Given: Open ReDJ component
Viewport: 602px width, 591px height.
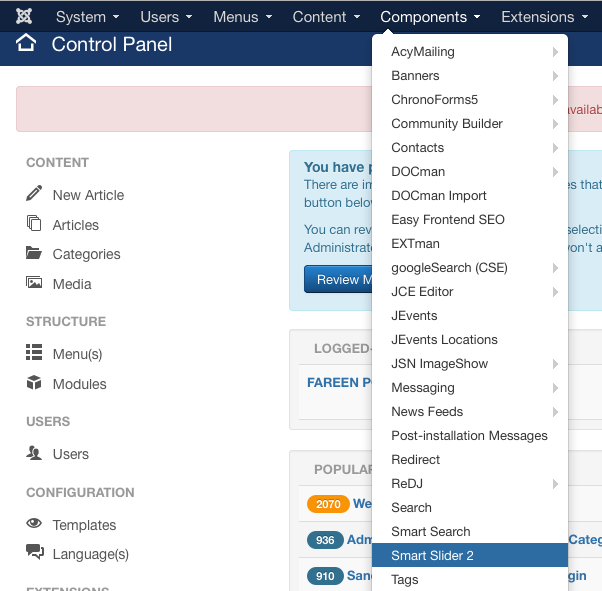Looking at the screenshot, I should coord(470,484).
